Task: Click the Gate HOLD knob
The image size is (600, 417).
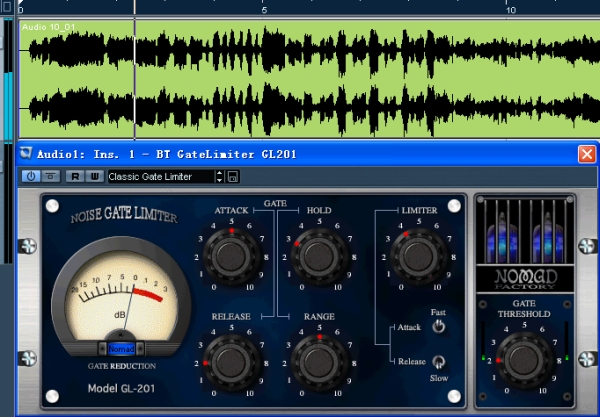Action: tap(319, 256)
